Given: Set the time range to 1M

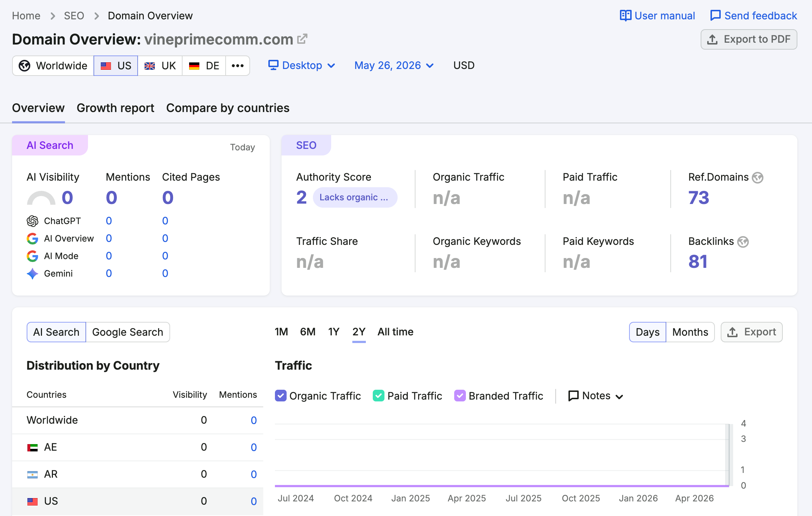Looking at the screenshot, I should (281, 332).
